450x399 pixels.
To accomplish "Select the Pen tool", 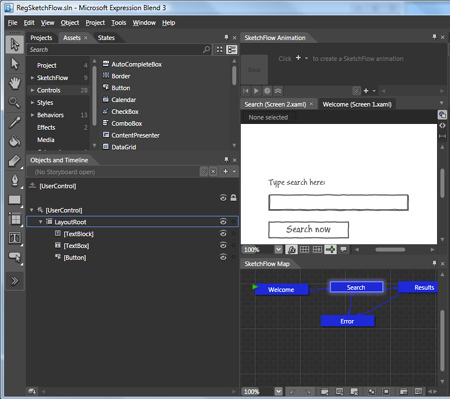I will [15, 180].
